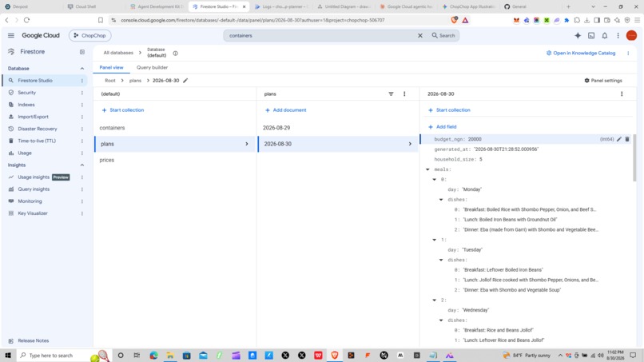The height and width of the screenshot is (362, 644).
Task: Collapse dishes under Tuesday
Action: coord(441,260)
